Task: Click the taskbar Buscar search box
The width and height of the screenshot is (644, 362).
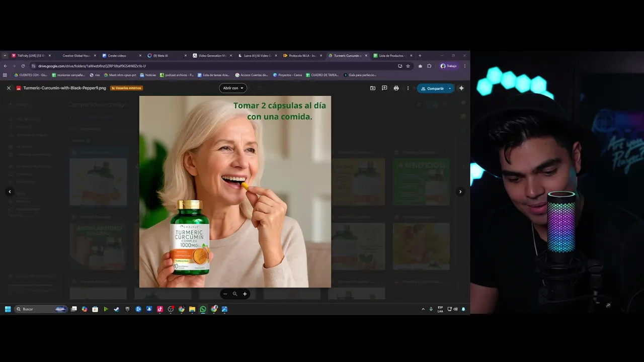Action: [41, 309]
